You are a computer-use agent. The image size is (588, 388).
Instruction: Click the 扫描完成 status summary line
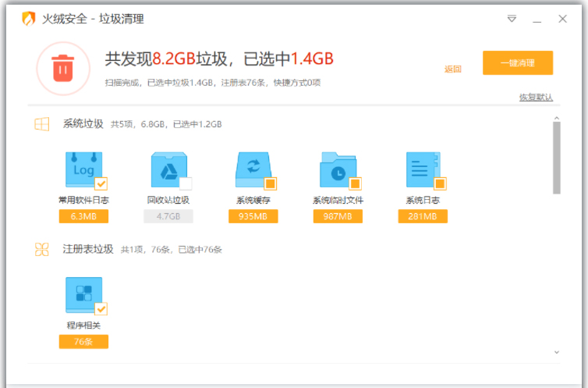pyautogui.click(x=213, y=83)
